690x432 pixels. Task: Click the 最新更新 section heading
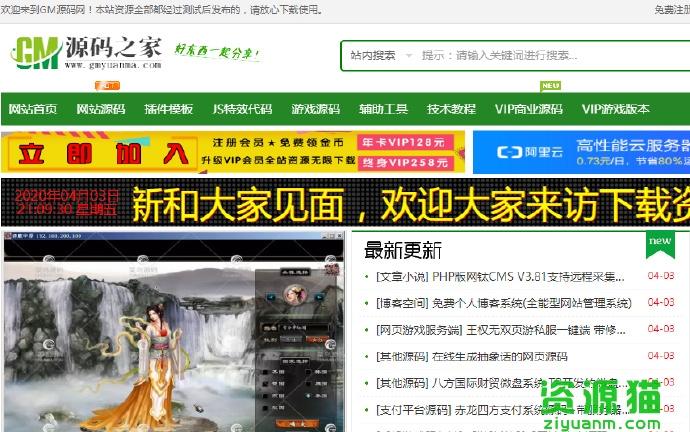403,250
